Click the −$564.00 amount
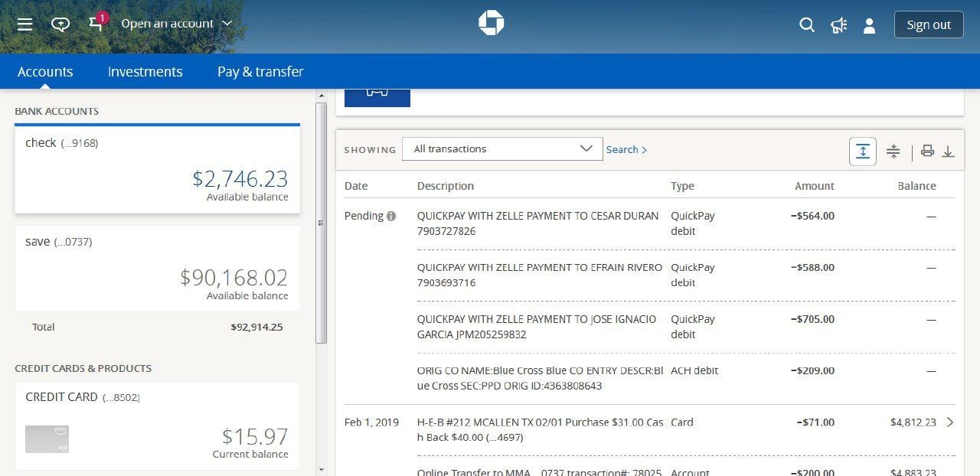980x476 pixels. (812, 216)
